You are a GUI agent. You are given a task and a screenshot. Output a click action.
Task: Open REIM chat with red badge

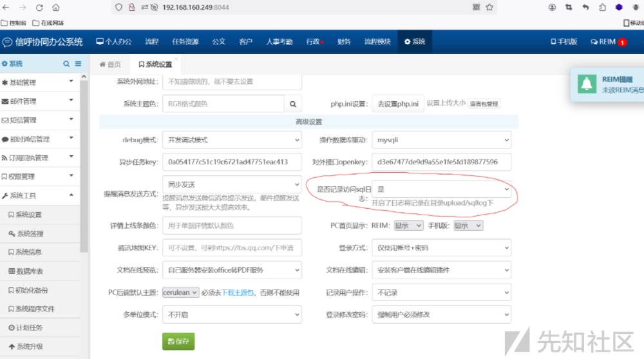coord(608,42)
